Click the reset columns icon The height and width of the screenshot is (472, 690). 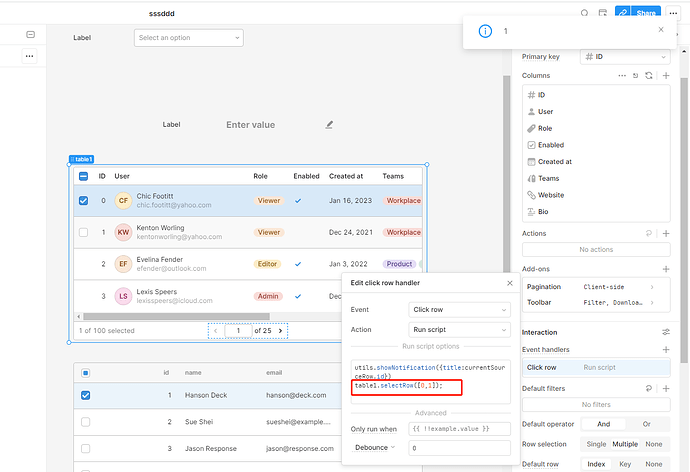[635, 76]
